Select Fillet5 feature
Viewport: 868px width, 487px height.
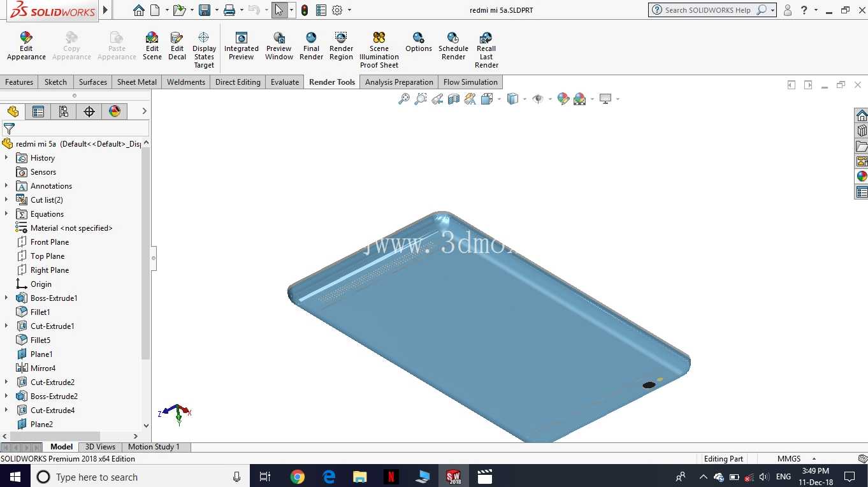click(40, 340)
